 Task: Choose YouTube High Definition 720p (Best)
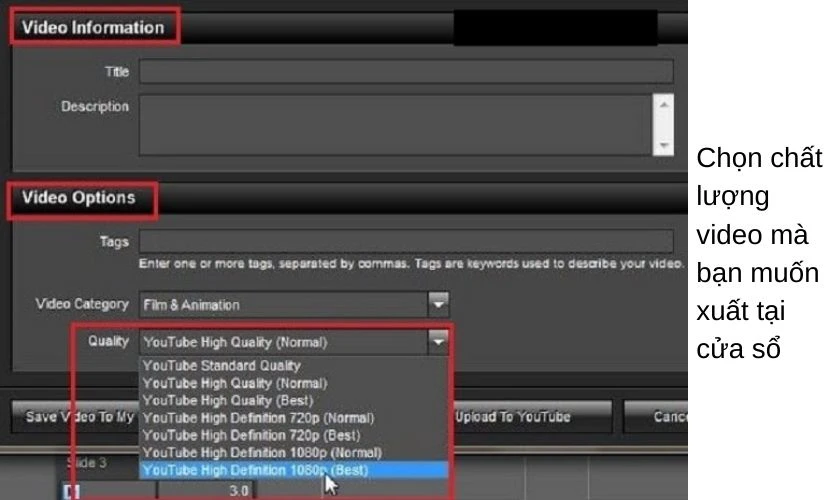(293, 435)
